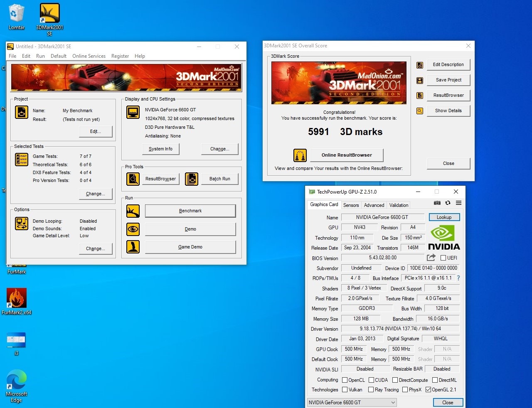
Task: Click the Benchmark run icon
Action: [133, 211]
